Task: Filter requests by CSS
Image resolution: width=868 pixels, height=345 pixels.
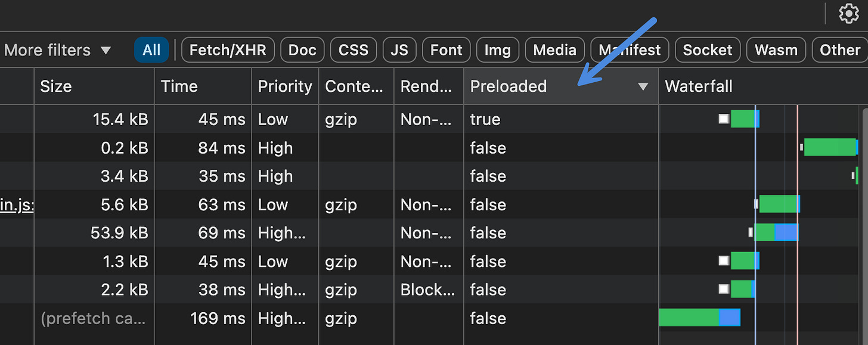Action: click(354, 50)
